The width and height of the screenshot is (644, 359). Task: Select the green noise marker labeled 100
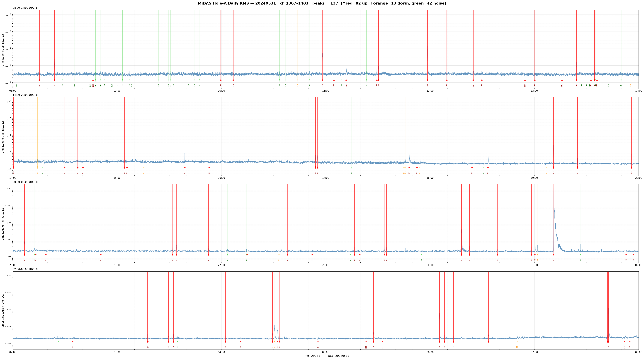422,254
